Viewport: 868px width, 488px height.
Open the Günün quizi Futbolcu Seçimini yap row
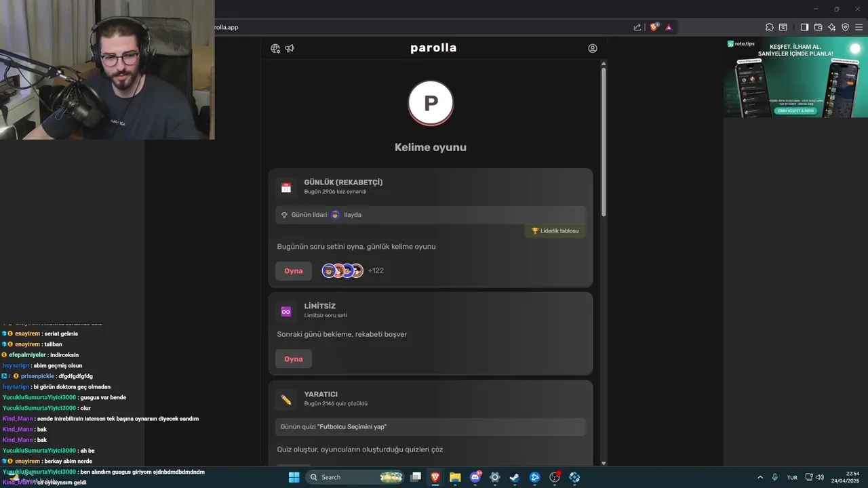coord(431,426)
